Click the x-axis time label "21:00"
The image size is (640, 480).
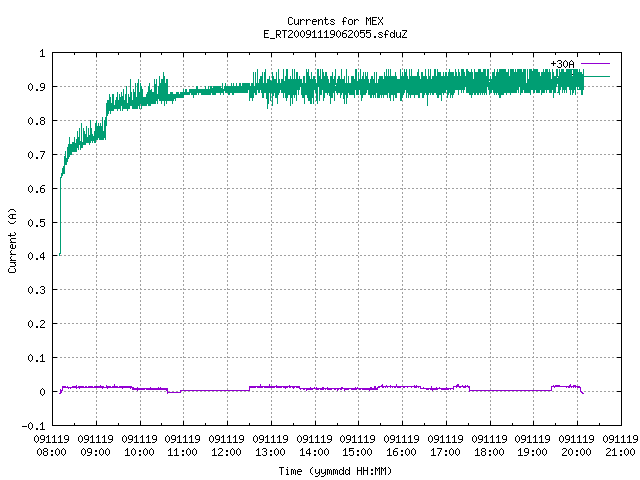(x=620, y=452)
